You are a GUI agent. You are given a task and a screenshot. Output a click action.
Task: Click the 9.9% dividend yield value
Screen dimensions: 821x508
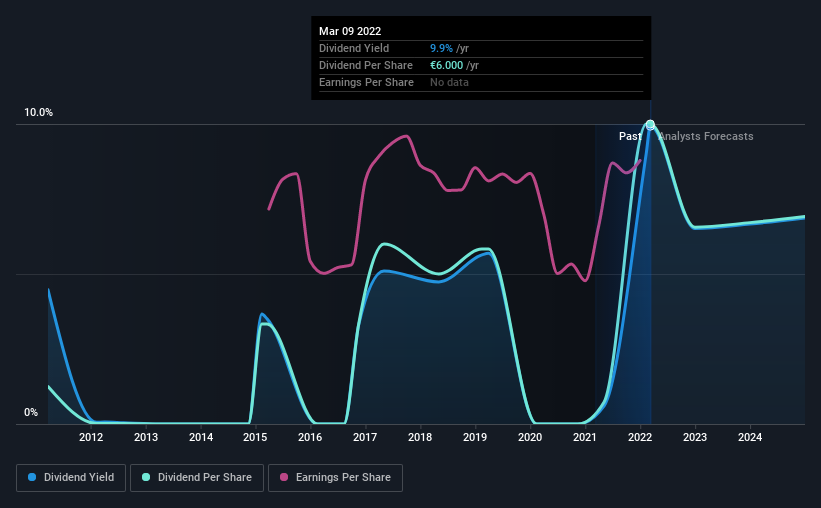click(441, 48)
